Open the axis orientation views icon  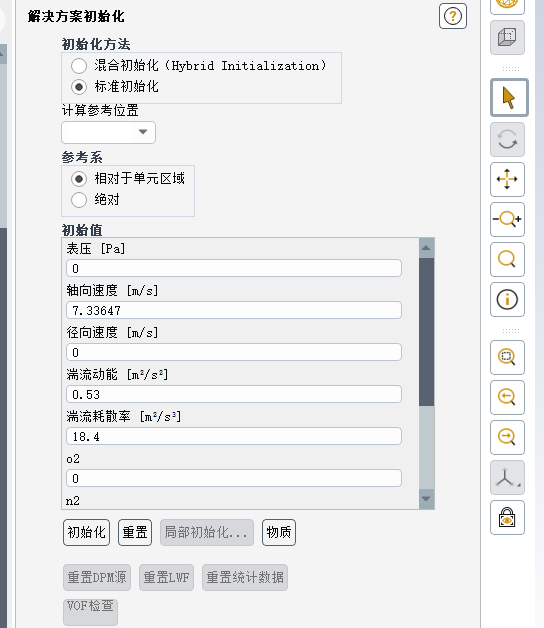click(507, 477)
